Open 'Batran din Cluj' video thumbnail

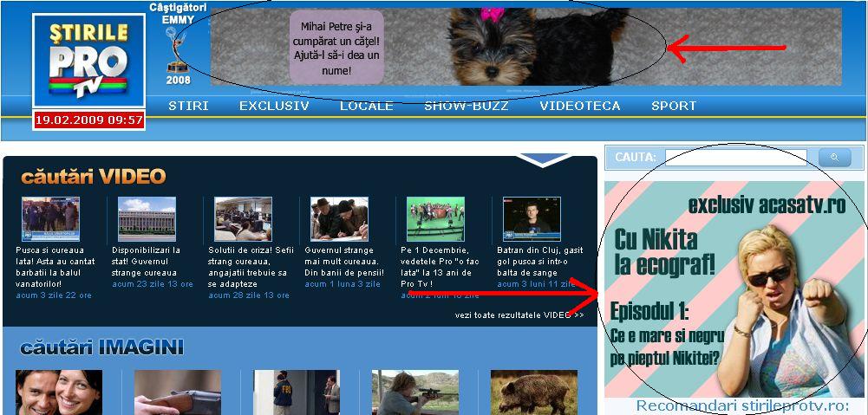[x=532, y=218]
